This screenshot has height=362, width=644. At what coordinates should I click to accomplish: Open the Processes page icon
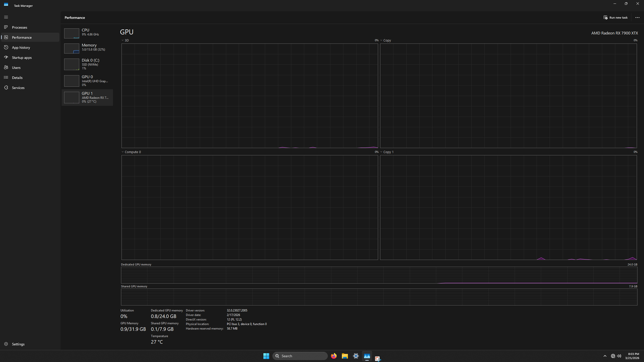[x=6, y=27]
